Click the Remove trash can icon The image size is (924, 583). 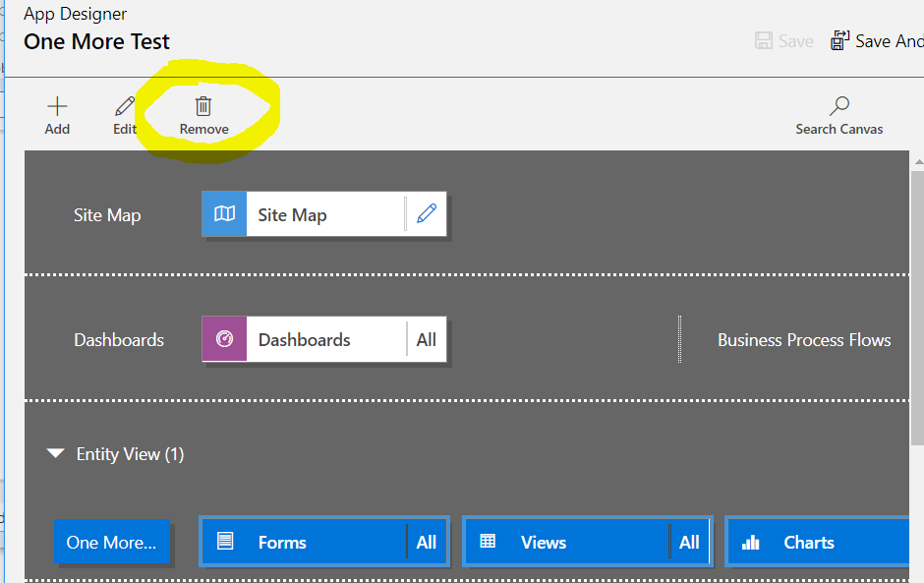[x=203, y=106]
